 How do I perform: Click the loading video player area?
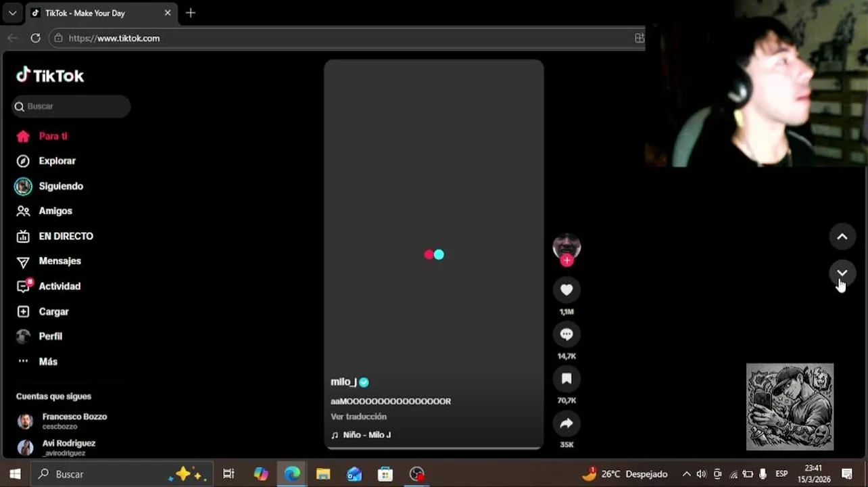coord(434,254)
